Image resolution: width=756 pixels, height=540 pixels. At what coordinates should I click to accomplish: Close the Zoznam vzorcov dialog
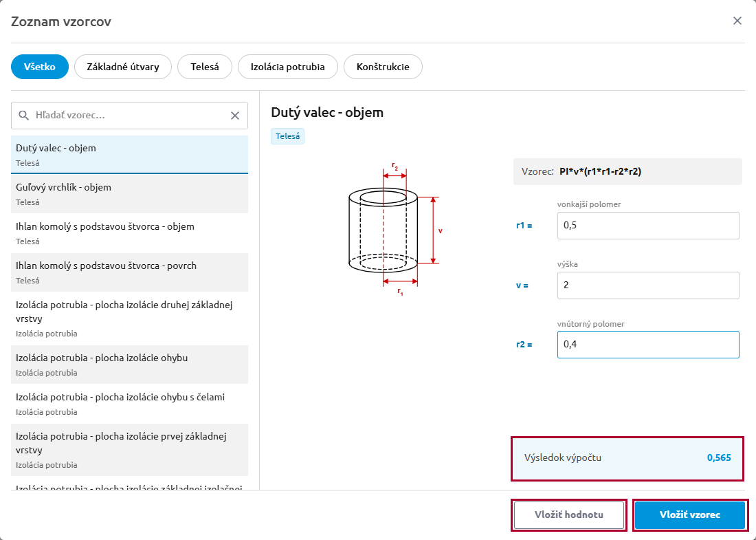737,21
